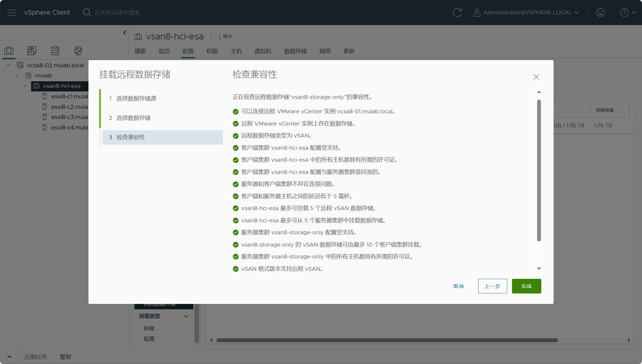This screenshot has width=642, height=364.
Task: Click check icon for vCenter connection result
Action: 236,112
